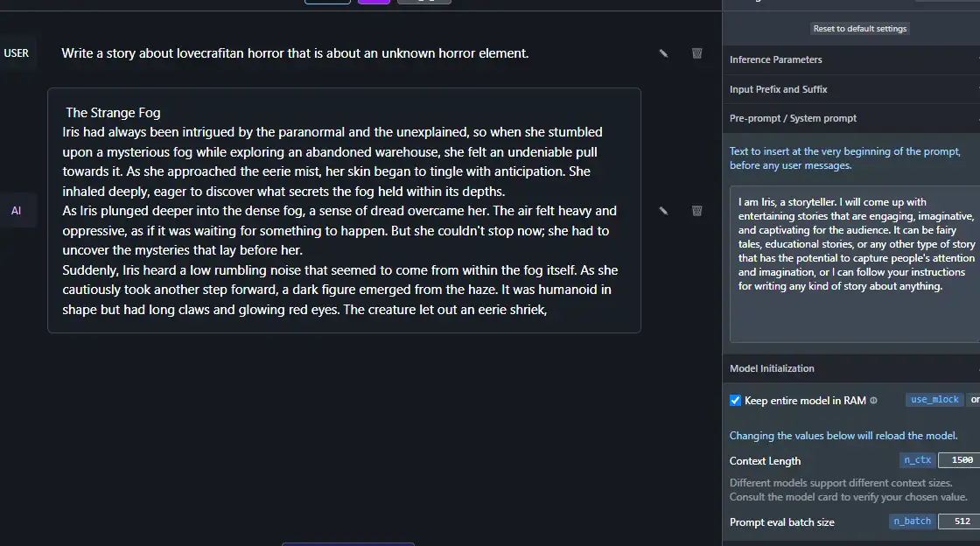980x546 pixels.
Task: Click the n_batch parameter label
Action: (912, 521)
